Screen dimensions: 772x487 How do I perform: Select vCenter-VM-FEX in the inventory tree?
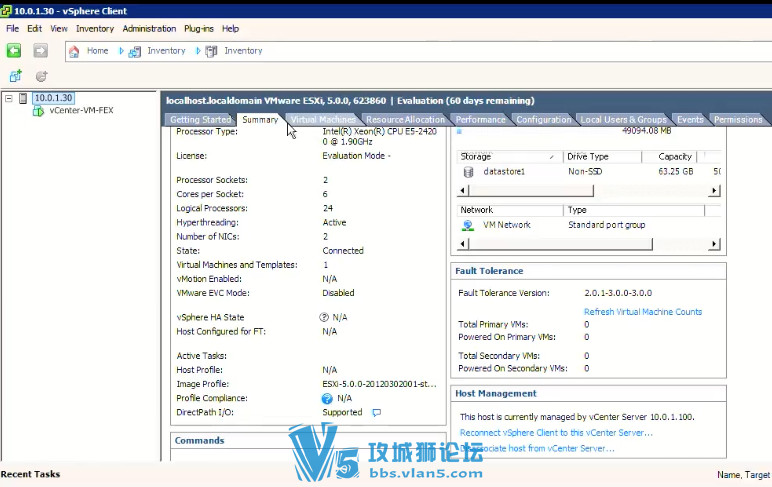pos(81,110)
